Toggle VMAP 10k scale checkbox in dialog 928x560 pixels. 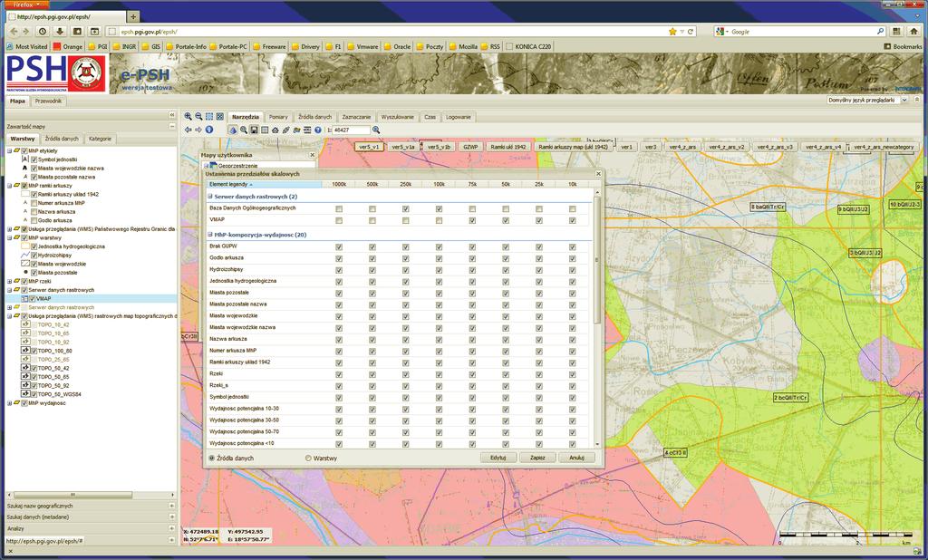(573, 221)
